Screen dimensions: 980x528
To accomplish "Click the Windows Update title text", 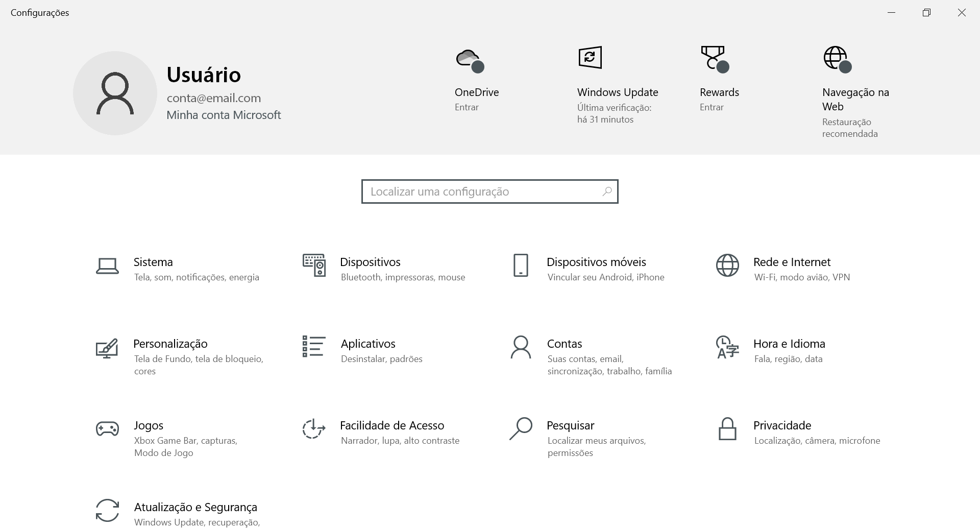I will pyautogui.click(x=618, y=92).
